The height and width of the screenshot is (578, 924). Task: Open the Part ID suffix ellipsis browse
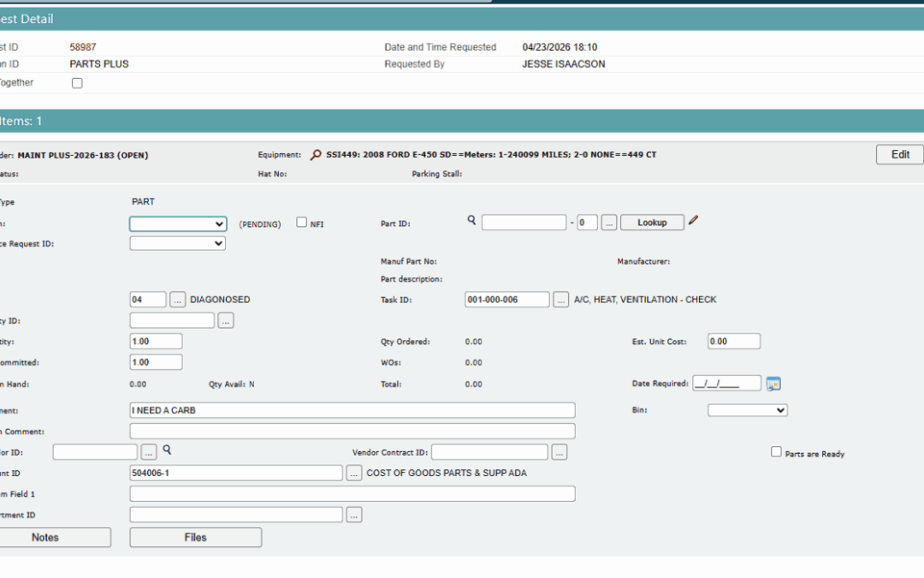pyautogui.click(x=609, y=223)
